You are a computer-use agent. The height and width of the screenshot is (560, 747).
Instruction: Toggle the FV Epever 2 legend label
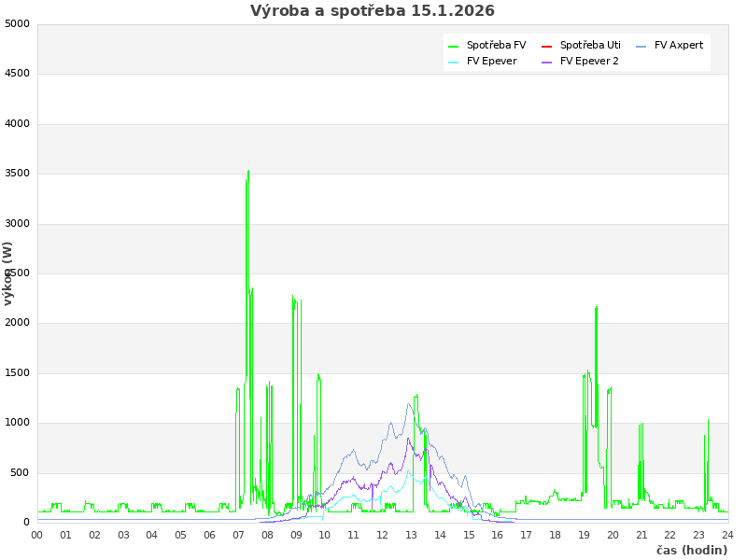tap(589, 62)
